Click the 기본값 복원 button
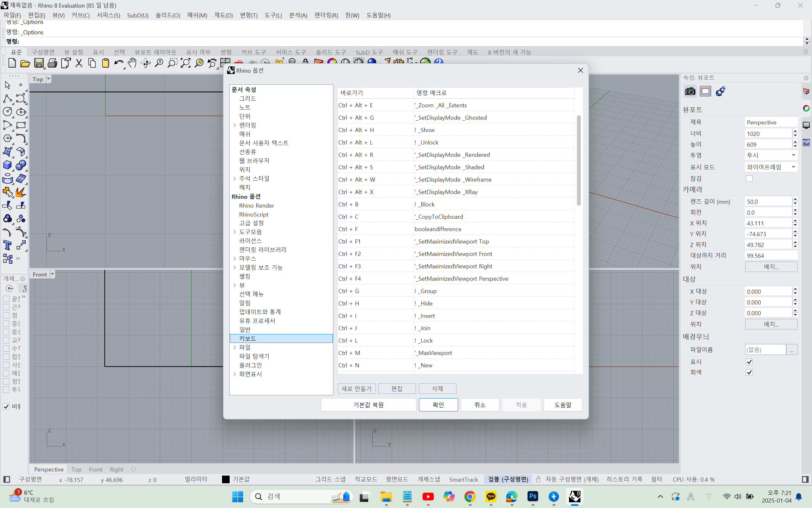 tap(369, 404)
